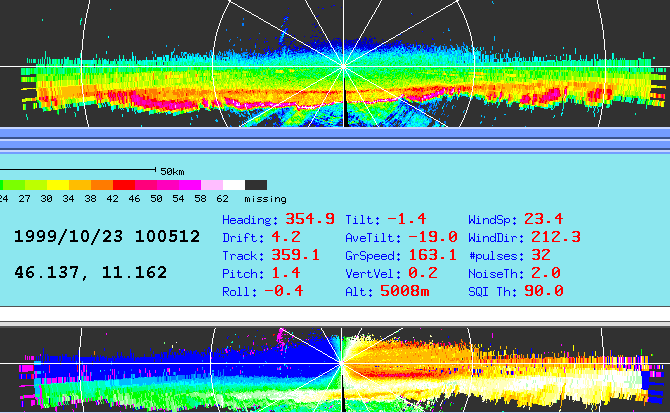Pick the white swatch in color legend

(x=234, y=185)
